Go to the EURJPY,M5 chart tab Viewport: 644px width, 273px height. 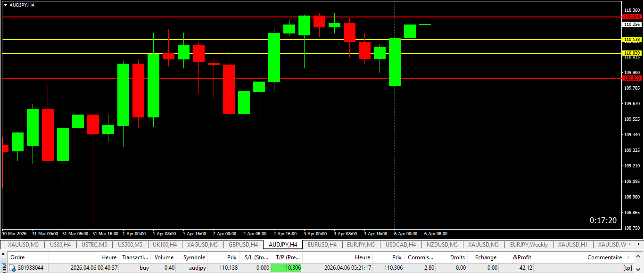[361, 245]
